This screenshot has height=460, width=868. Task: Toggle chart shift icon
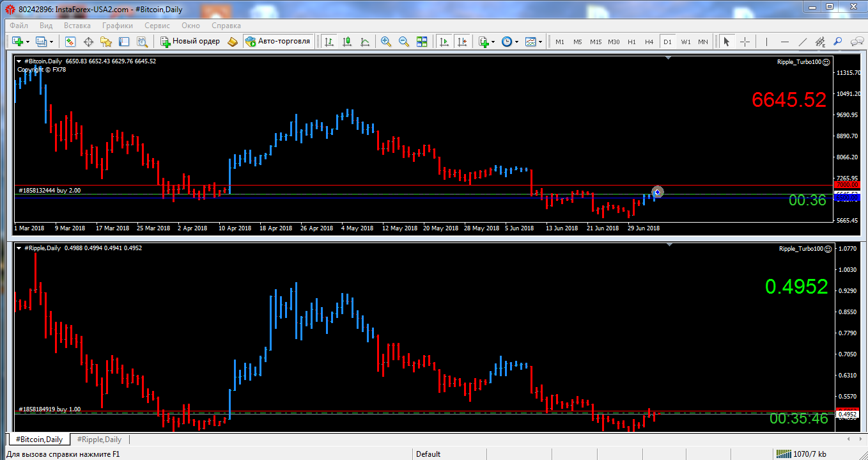click(x=461, y=42)
